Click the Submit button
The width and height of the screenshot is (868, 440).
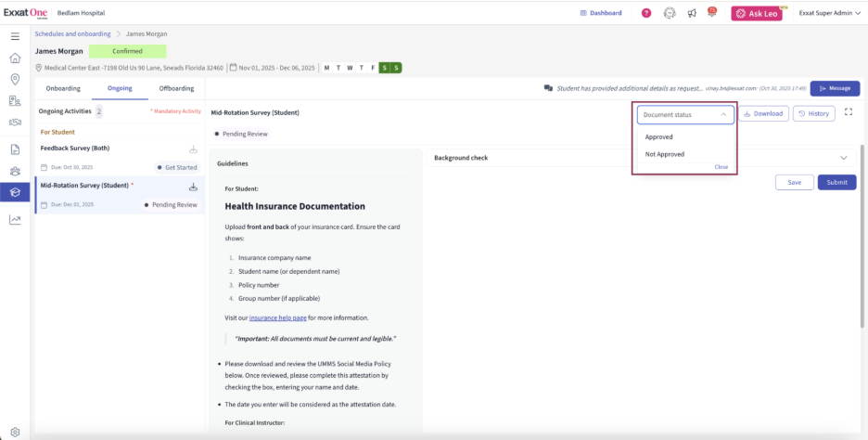(836, 182)
